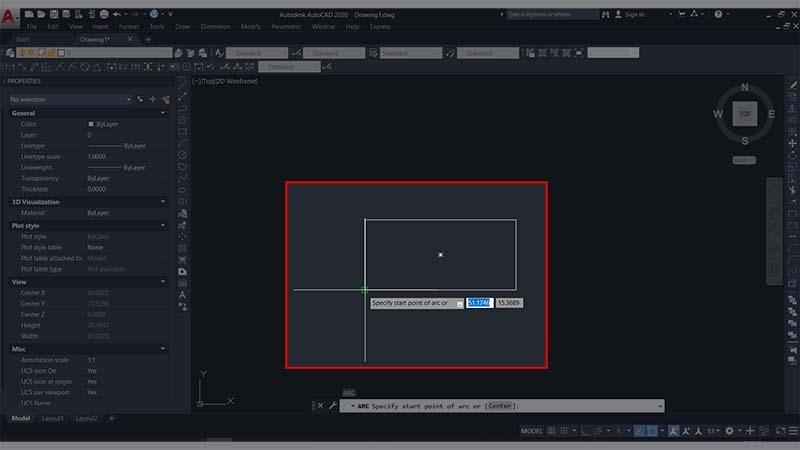Click the status bar customization hamburger icon
Image resolution: width=800 pixels, height=450 pixels.
click(793, 431)
